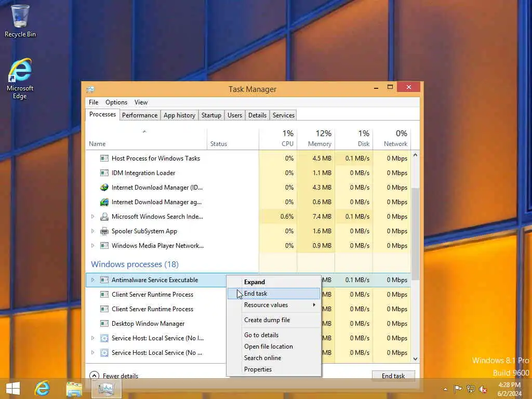
Task: Switch to the Users tab
Action: [235, 115]
